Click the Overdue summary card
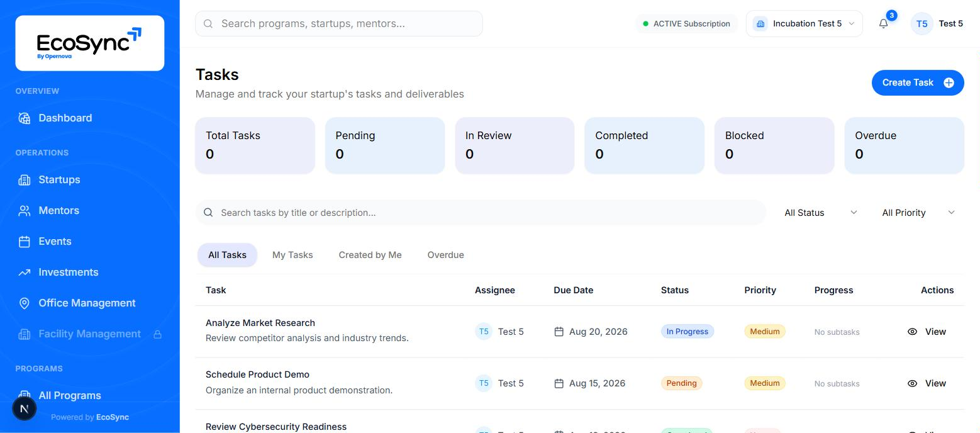Viewport: 980px width, 433px height. (x=904, y=145)
